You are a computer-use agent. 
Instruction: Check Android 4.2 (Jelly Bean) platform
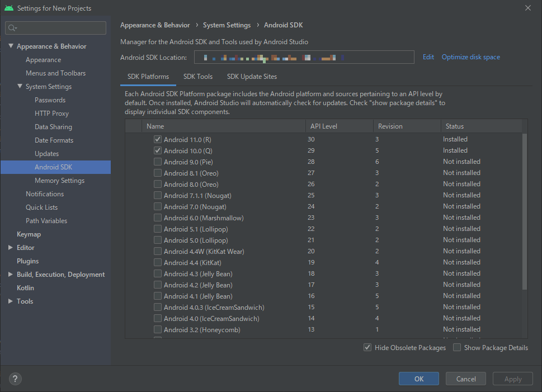point(158,285)
